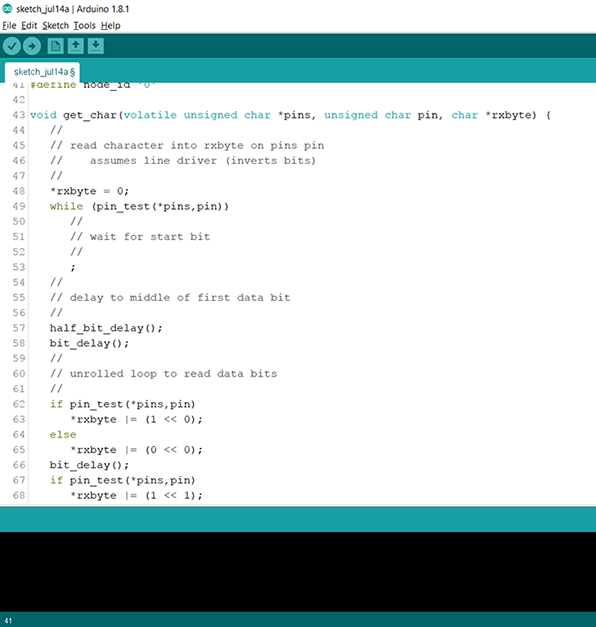Screen dimensions: 596x627
Task: Click line number 42 in the gutter
Action: pyautogui.click(x=18, y=100)
